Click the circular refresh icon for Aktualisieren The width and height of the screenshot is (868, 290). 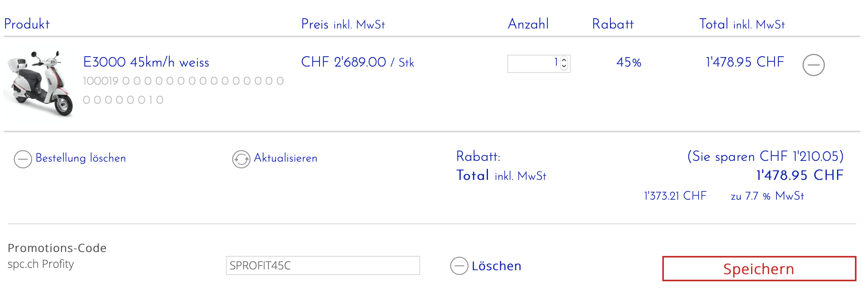[x=241, y=159]
